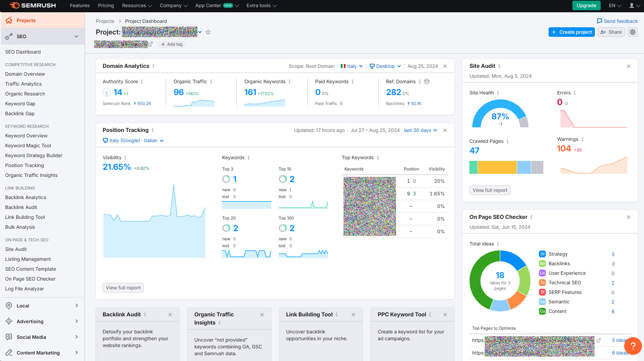This screenshot has width=644, height=361.
Task: Open Features menu
Action: 80,5
